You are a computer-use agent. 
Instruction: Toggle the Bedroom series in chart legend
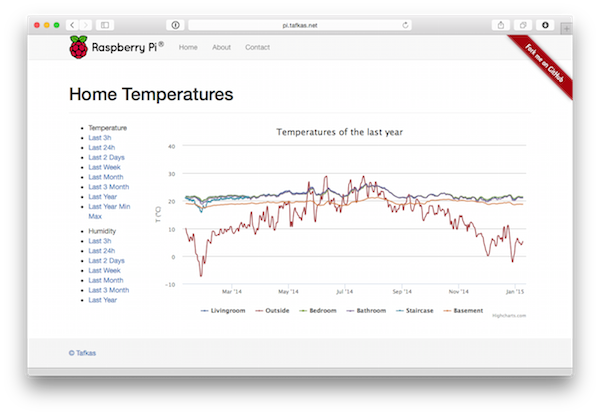point(318,311)
